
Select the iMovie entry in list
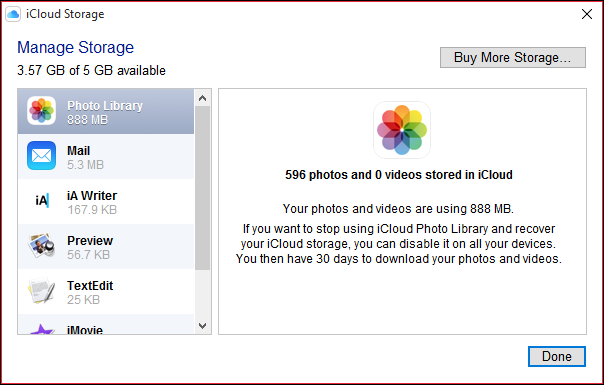pos(106,324)
